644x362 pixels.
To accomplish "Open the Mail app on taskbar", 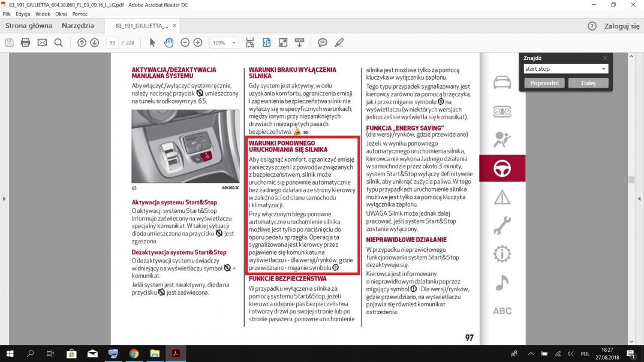I will 92,354.
